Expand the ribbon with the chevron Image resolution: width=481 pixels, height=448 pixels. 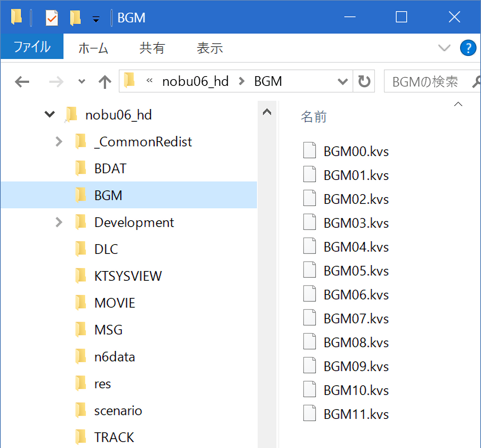444,48
